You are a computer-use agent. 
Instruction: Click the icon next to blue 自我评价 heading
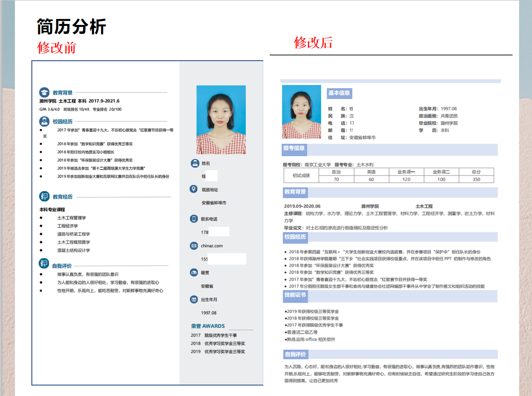click(44, 263)
